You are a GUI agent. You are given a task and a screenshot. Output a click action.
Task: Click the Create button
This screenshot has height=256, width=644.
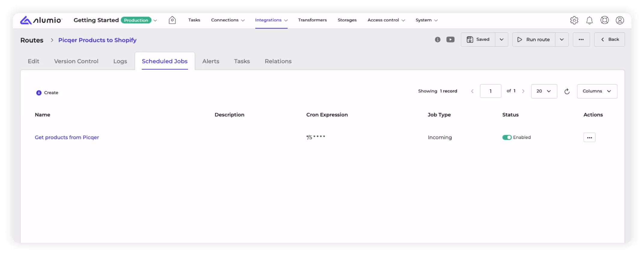click(47, 93)
